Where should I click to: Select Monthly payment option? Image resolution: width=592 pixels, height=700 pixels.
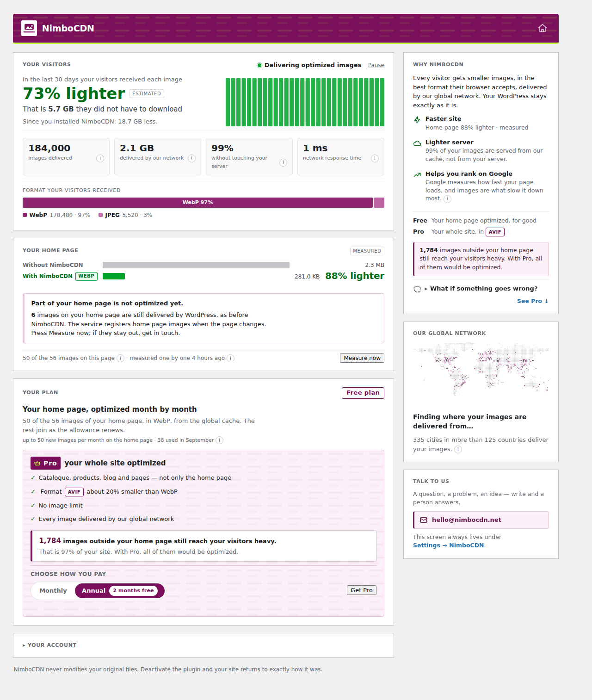click(x=53, y=590)
